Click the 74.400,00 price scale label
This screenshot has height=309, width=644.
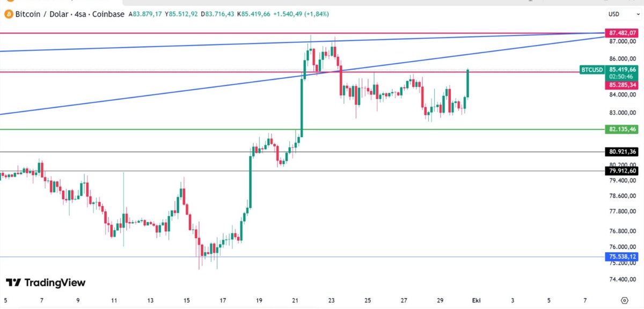coord(622,279)
